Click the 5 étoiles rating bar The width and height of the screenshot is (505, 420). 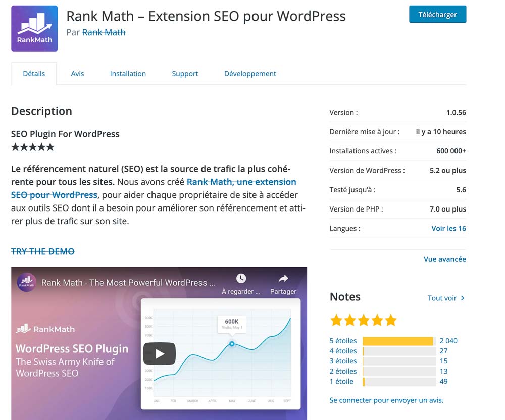pos(399,341)
